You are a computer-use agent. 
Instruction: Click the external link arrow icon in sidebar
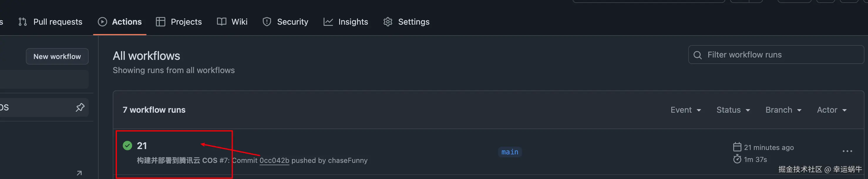click(x=79, y=173)
